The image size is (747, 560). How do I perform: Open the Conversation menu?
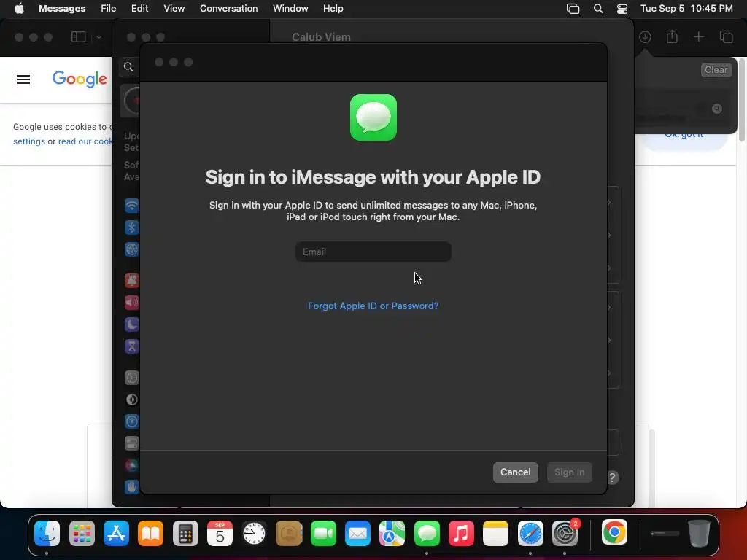(228, 9)
